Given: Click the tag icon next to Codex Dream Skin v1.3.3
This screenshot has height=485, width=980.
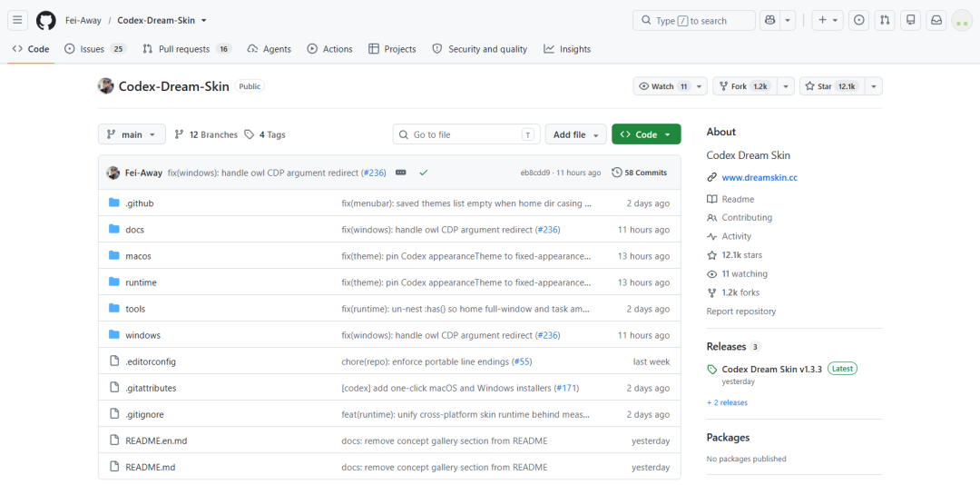Looking at the screenshot, I should point(712,370).
